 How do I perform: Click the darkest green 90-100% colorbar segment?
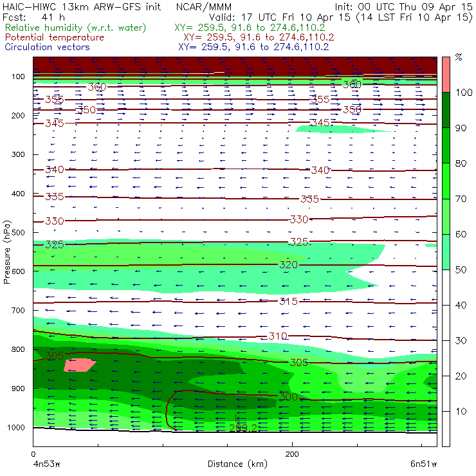point(446,110)
